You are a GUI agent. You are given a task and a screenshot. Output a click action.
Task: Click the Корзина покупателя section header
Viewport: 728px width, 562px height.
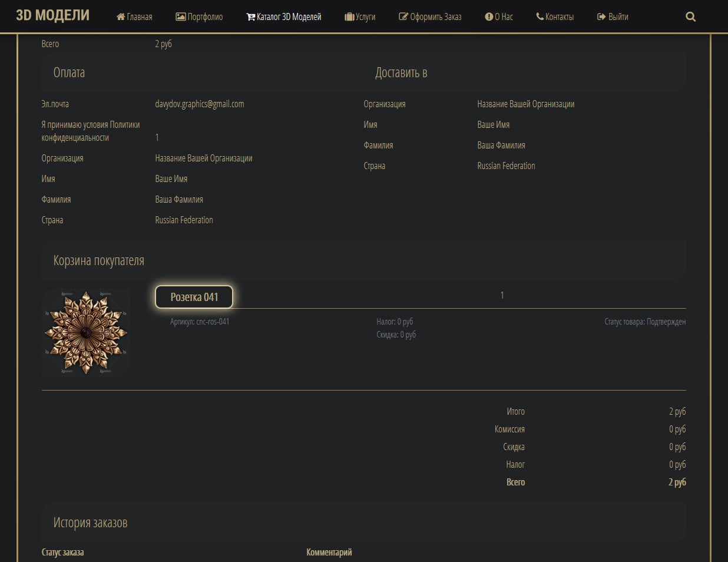(99, 260)
